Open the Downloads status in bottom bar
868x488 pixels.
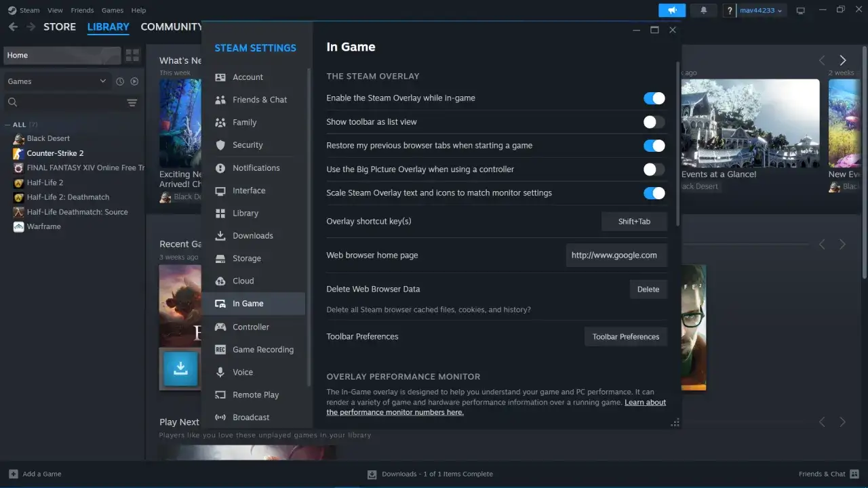pos(430,474)
